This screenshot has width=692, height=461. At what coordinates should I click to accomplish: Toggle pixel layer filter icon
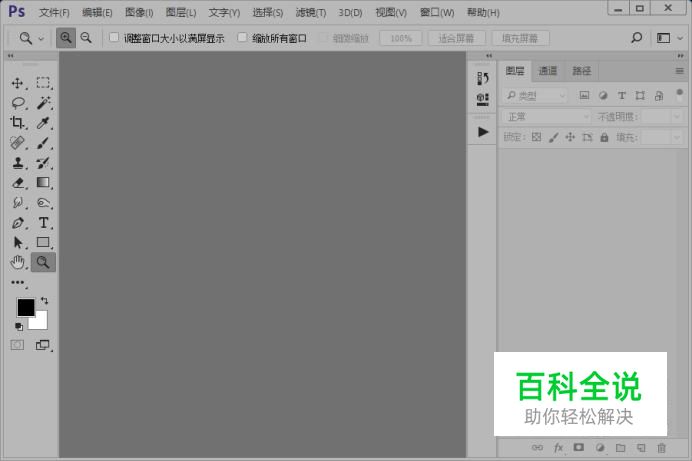coord(584,95)
